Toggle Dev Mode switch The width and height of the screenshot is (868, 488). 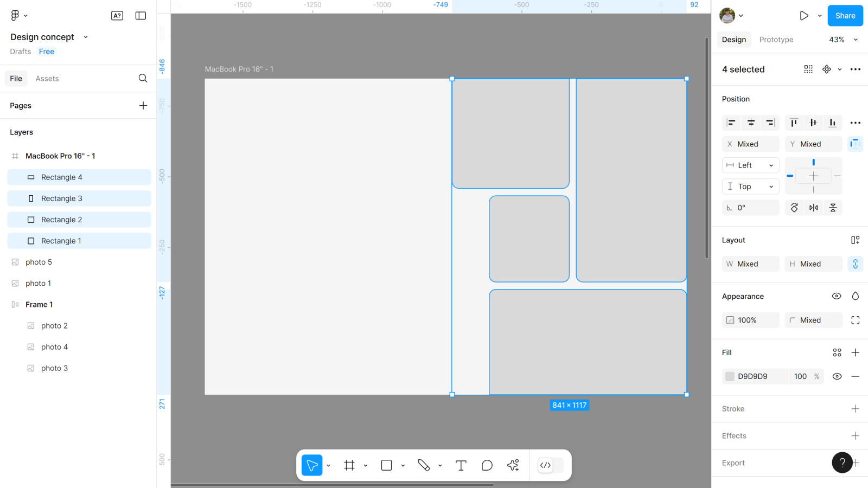[550, 465]
